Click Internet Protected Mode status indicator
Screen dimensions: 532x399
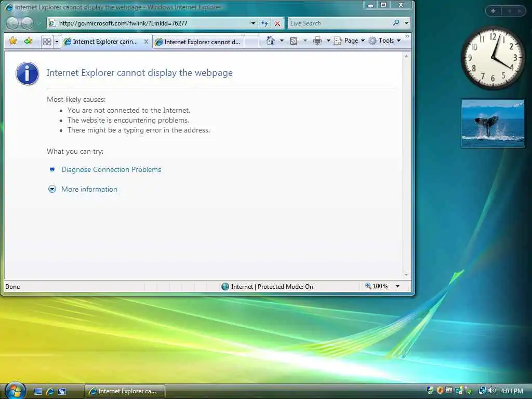pos(268,286)
